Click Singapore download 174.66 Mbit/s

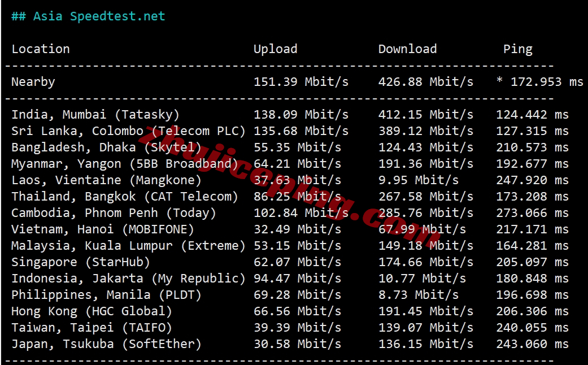[x=426, y=262]
